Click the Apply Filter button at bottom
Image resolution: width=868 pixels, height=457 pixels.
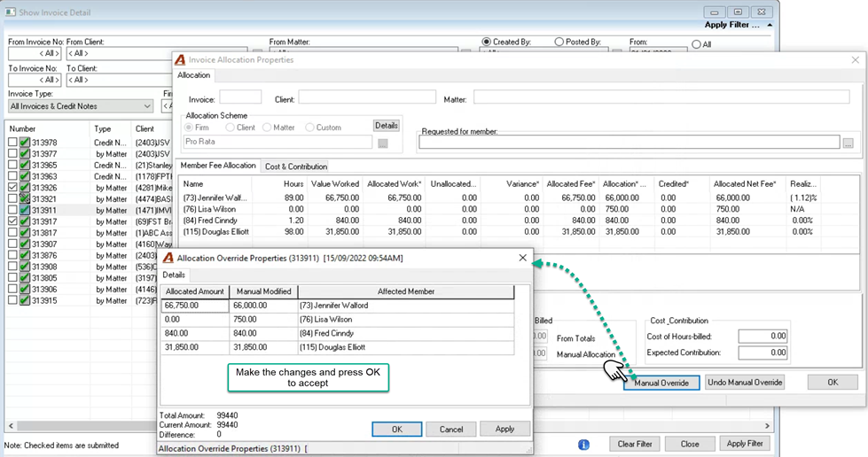(745, 443)
